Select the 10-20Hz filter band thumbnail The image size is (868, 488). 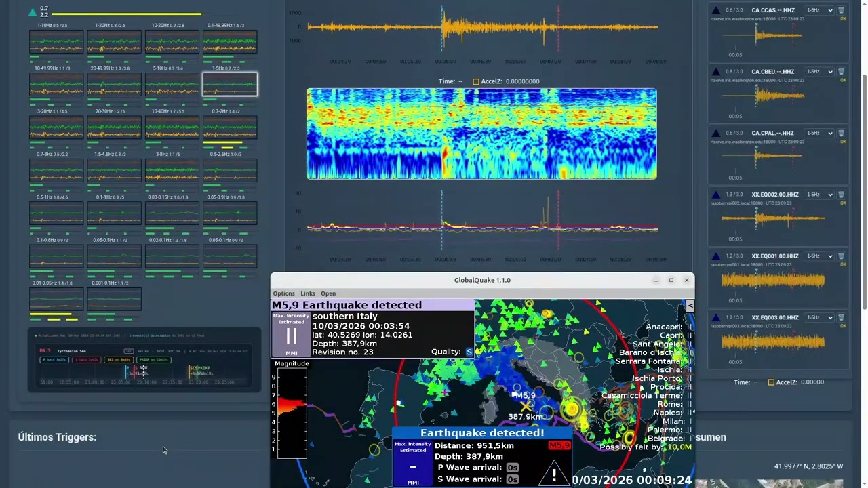(x=172, y=42)
